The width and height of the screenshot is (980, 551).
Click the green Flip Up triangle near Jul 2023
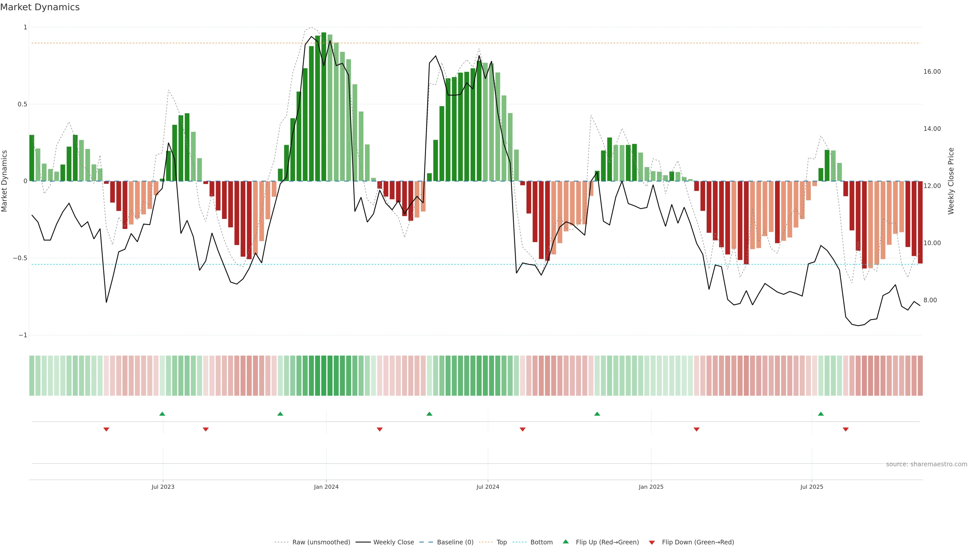click(162, 414)
